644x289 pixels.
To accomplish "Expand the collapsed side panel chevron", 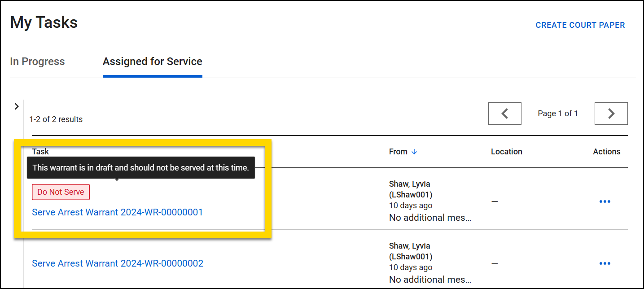I will point(17,106).
